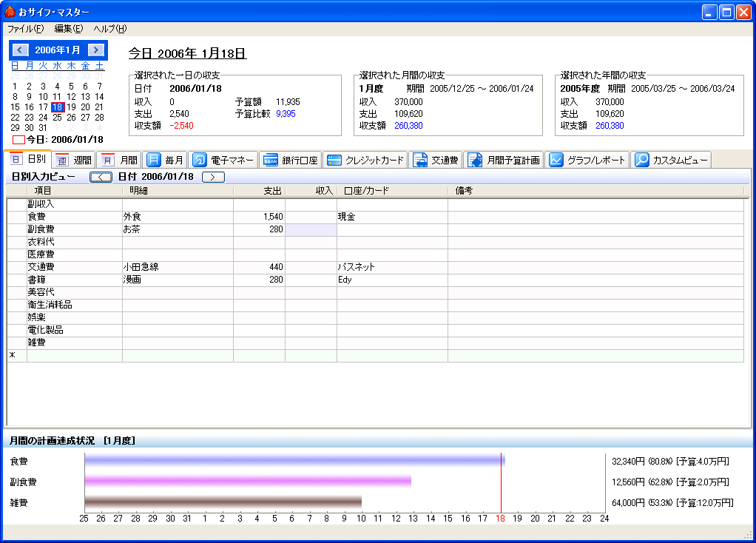Click the 月間 tab calendar icon

pyautogui.click(x=107, y=160)
